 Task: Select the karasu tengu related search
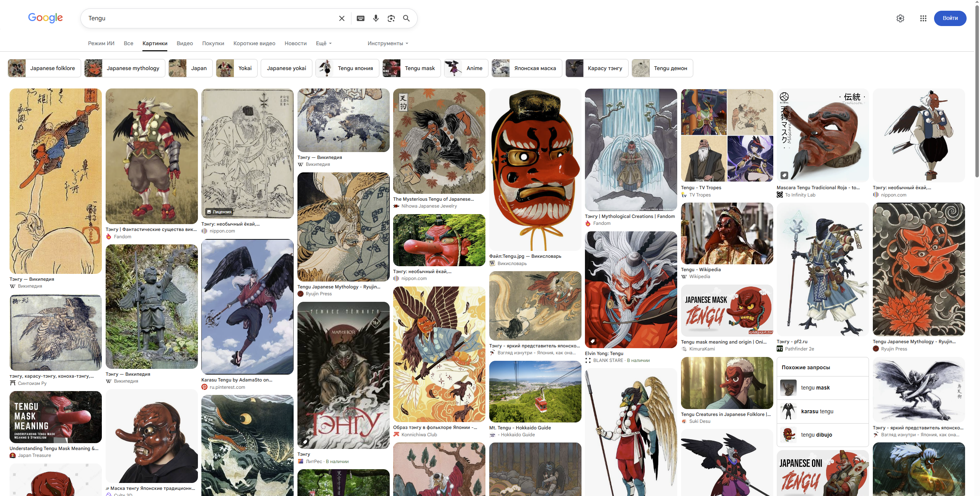coord(823,411)
